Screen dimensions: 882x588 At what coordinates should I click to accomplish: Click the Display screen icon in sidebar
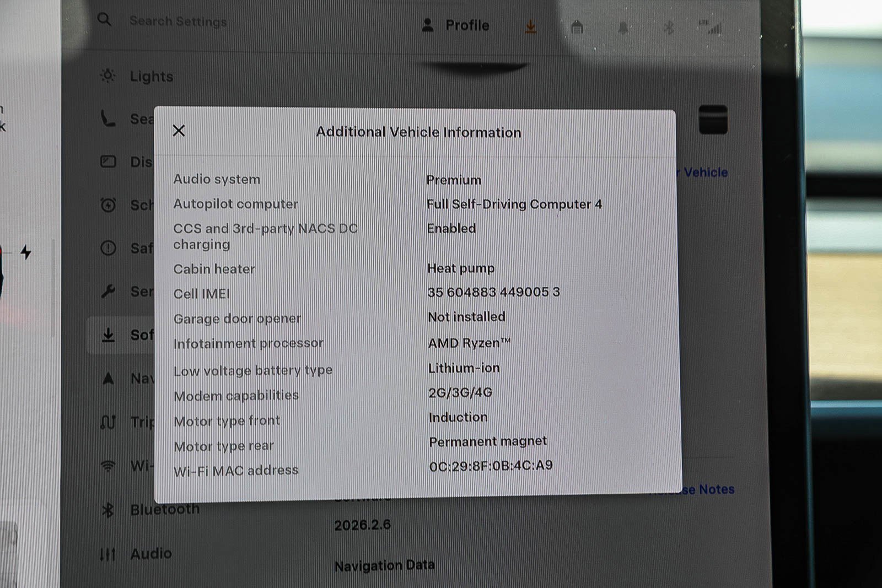click(x=108, y=161)
